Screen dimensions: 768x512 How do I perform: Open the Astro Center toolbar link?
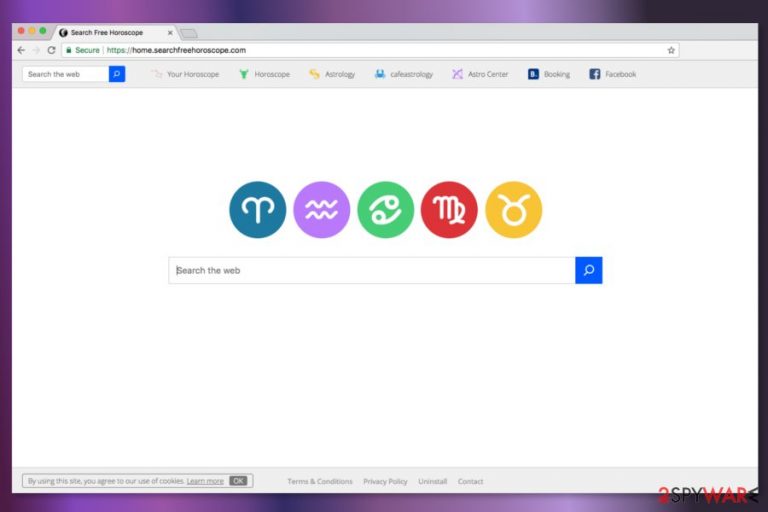coord(480,74)
